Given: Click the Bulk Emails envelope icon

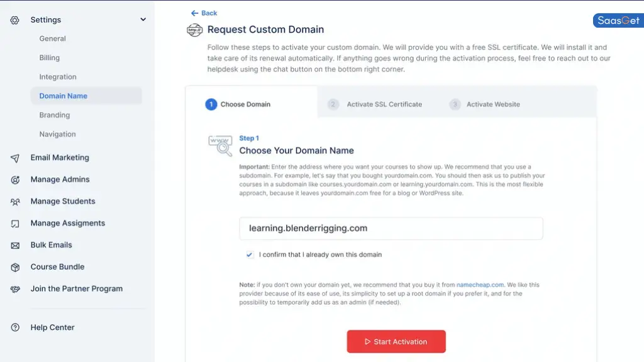Looking at the screenshot, I should pyautogui.click(x=15, y=246).
